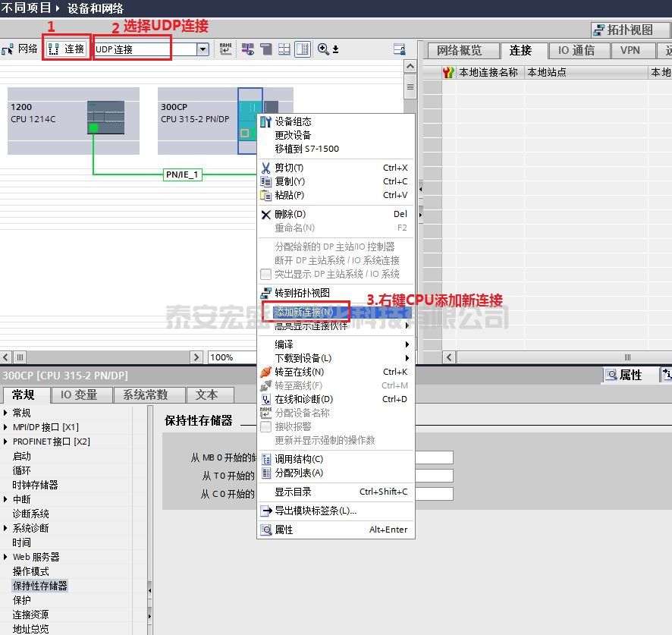Screen dimensions: 672x635
Task: Select 保护 in the properties tree
Action: [x=22, y=600]
